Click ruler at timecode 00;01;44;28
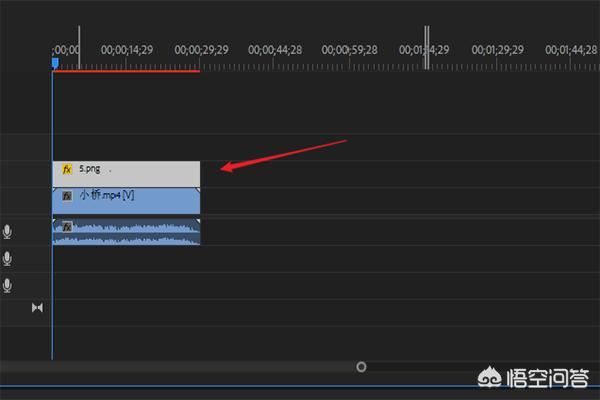Viewport: 600px width, 400px height. (573, 49)
